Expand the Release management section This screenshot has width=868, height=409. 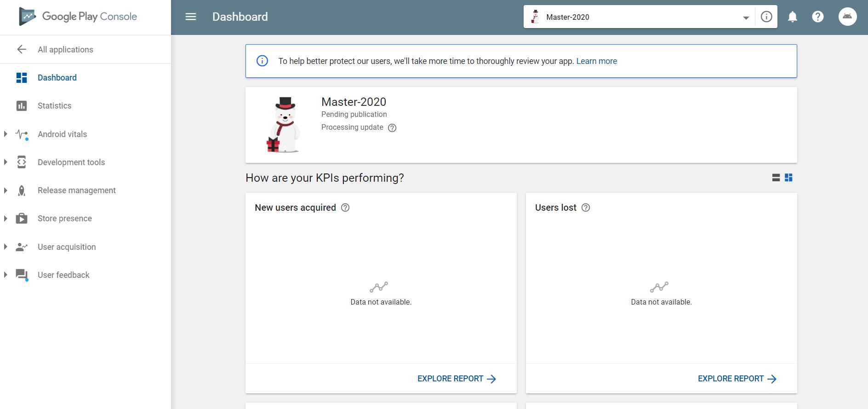click(6, 190)
